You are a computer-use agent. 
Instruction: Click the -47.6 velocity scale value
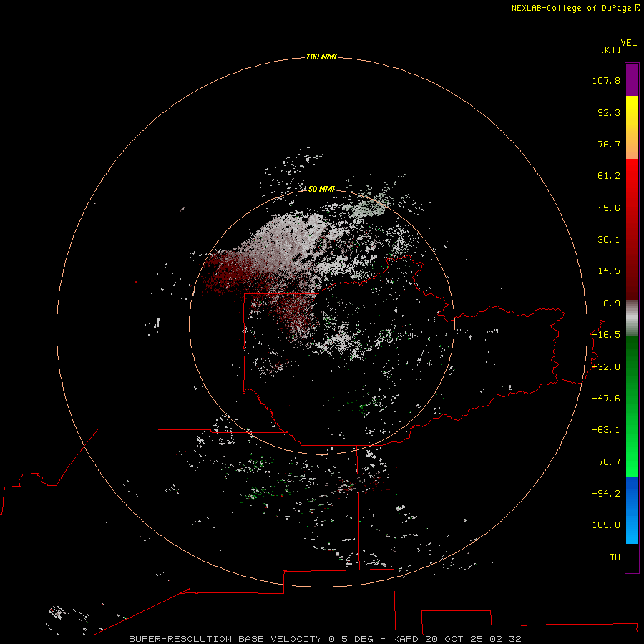pyautogui.click(x=606, y=399)
